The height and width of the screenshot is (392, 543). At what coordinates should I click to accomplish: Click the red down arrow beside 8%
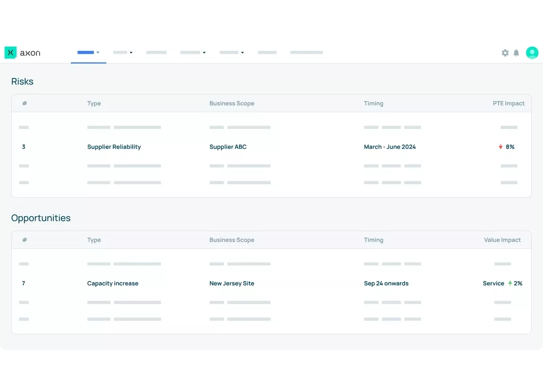coord(501,147)
